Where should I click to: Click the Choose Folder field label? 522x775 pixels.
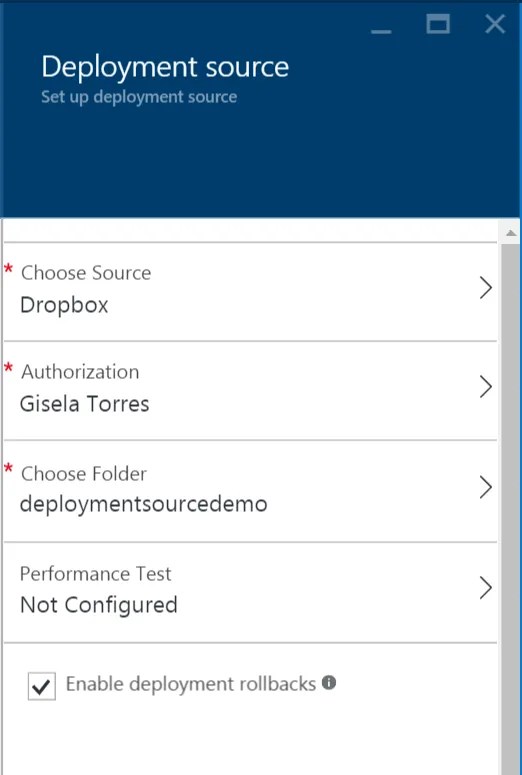[84, 474]
